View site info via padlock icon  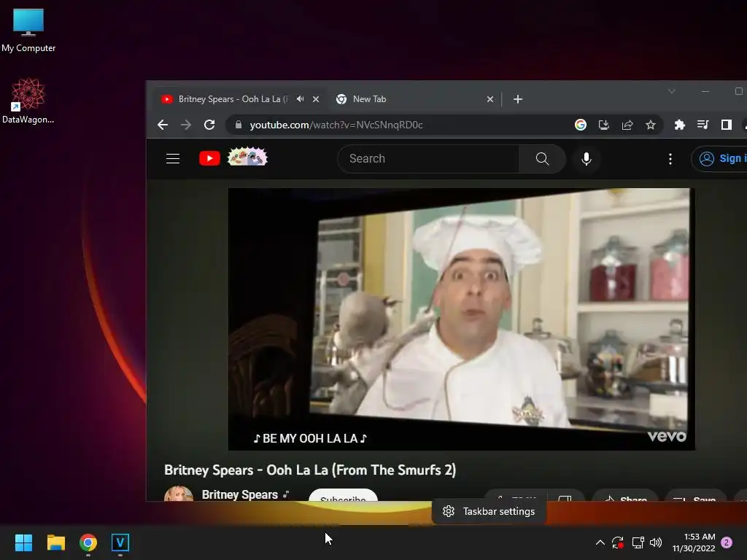(239, 125)
